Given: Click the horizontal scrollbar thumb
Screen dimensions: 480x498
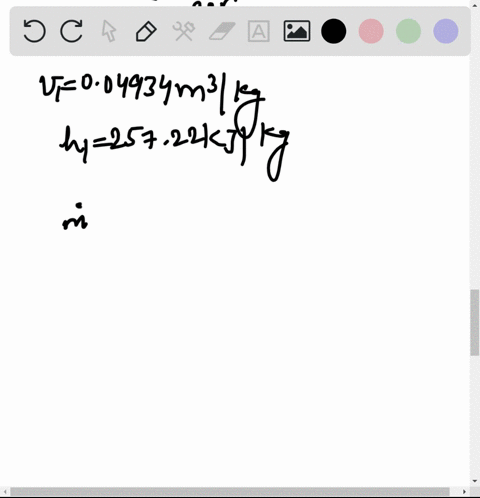Looking at the screenshot, I should 230,492.
